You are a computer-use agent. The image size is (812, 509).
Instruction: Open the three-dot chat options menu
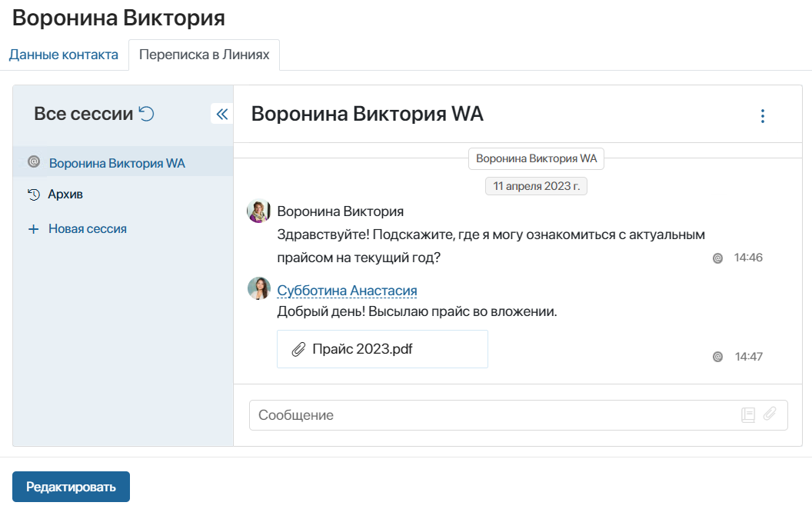(x=762, y=116)
